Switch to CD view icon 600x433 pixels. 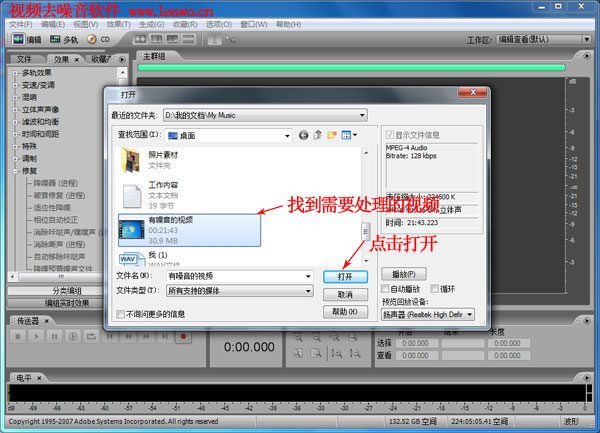tap(91, 39)
